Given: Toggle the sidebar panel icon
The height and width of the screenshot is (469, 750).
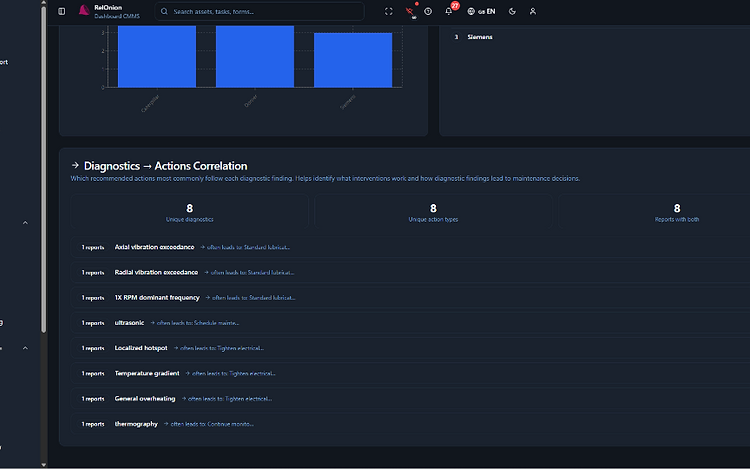Looking at the screenshot, I should tap(62, 11).
